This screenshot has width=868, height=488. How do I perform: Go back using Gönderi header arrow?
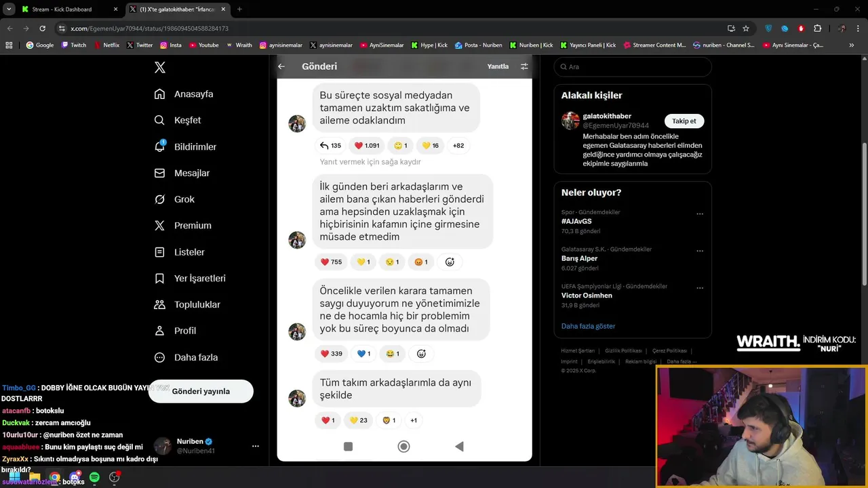(281, 66)
